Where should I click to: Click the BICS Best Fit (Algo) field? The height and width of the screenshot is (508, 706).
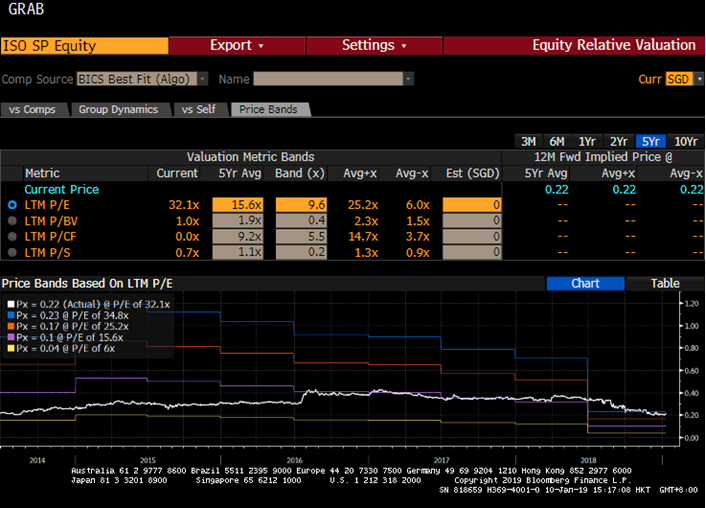point(137,79)
